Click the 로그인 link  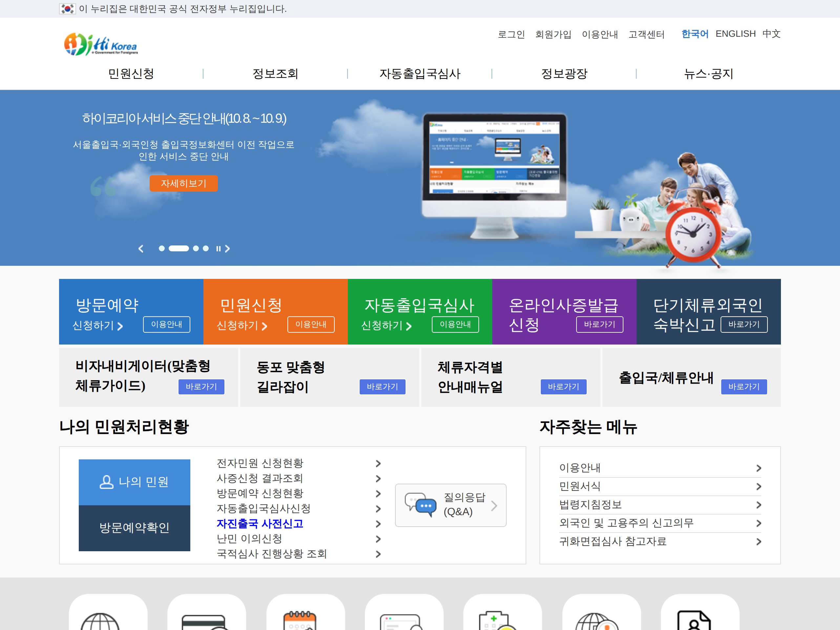(x=511, y=34)
